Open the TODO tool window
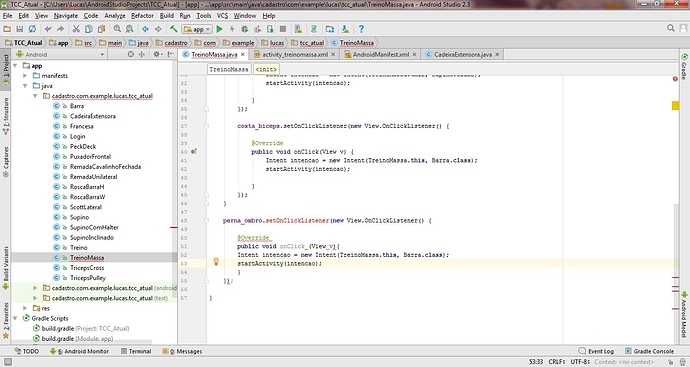Screen dimensions: 690x367 (26, 351)
